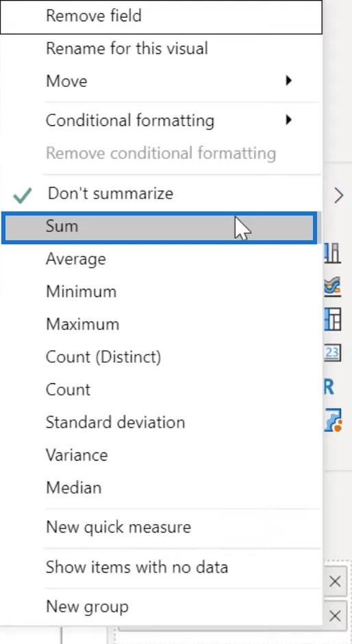Open the Move submenu

161,81
